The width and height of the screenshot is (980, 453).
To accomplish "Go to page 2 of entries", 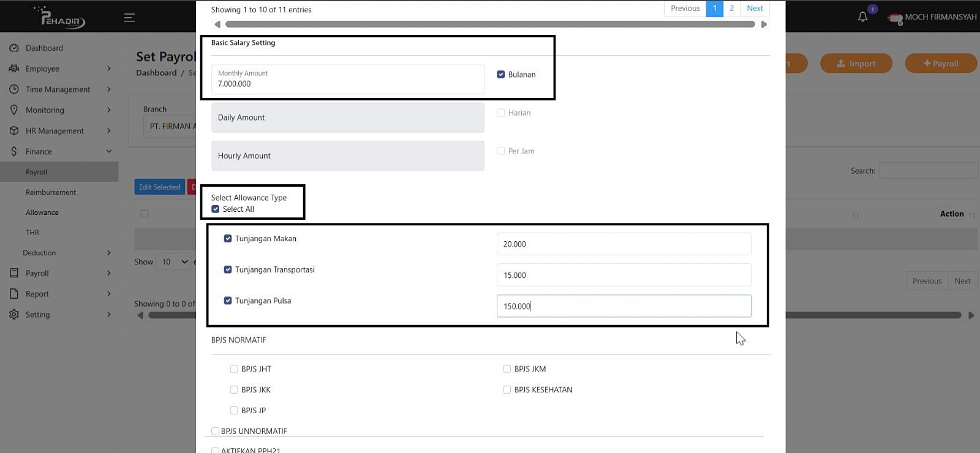I will (x=731, y=9).
